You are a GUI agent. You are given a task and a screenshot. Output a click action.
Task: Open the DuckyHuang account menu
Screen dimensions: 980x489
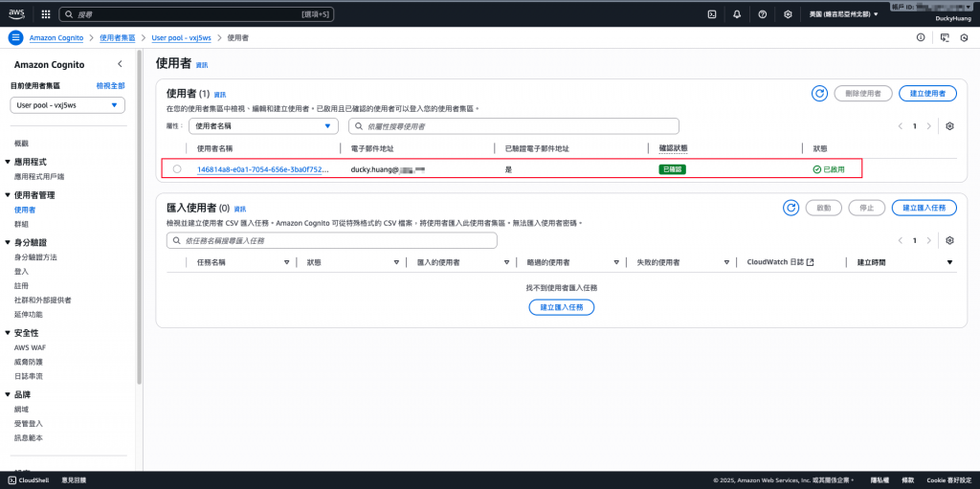click(951, 19)
